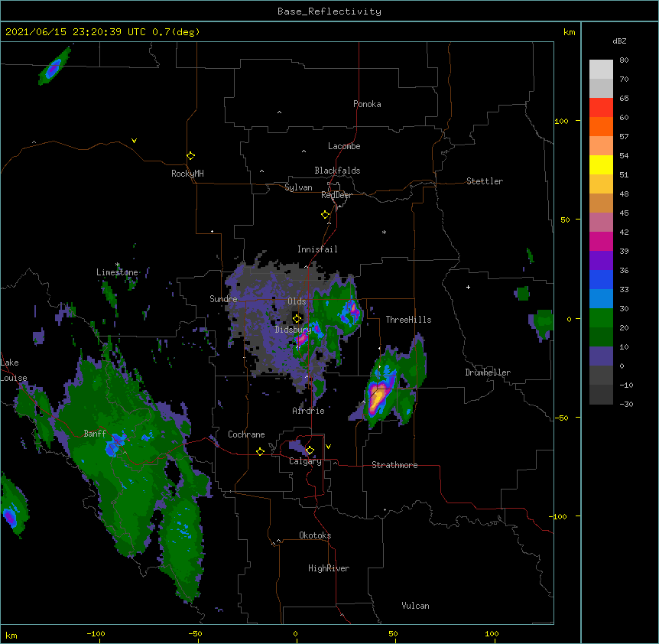Screen dimensions: 659x644
Task: Select the darkest gray -30 to -10 legend swatch
Action: tap(601, 395)
